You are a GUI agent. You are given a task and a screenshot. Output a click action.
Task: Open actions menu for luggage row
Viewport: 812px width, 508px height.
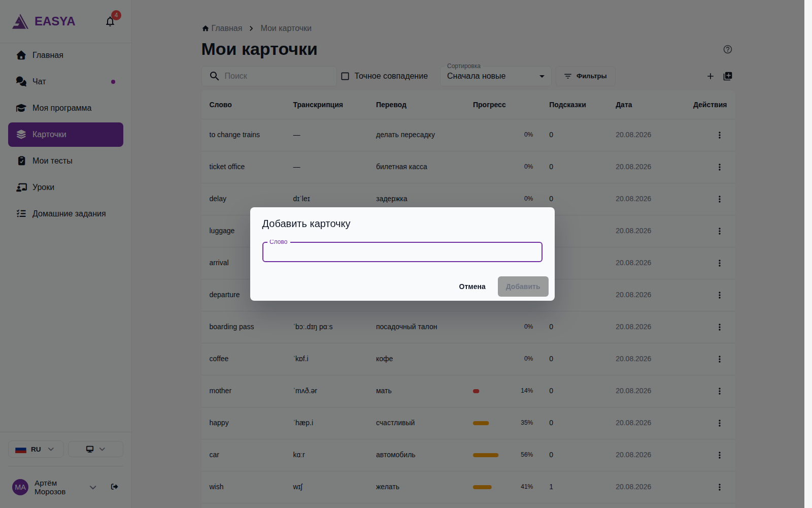(720, 231)
